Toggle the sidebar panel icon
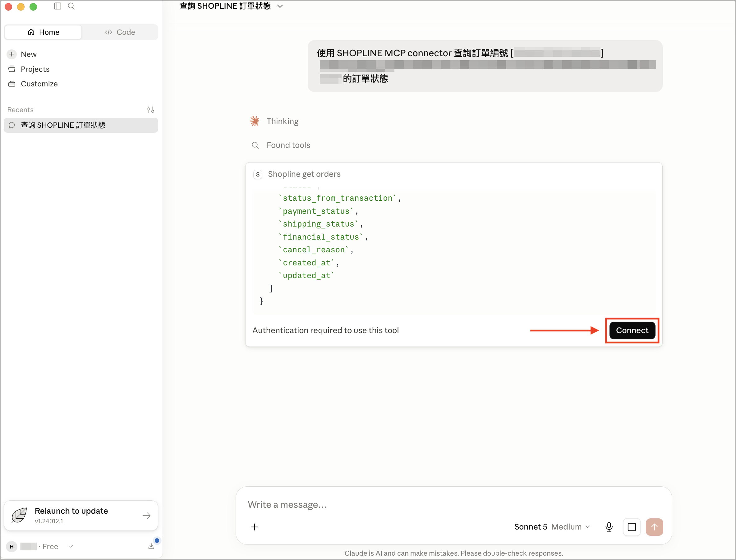The width and height of the screenshot is (736, 560). [x=58, y=6]
